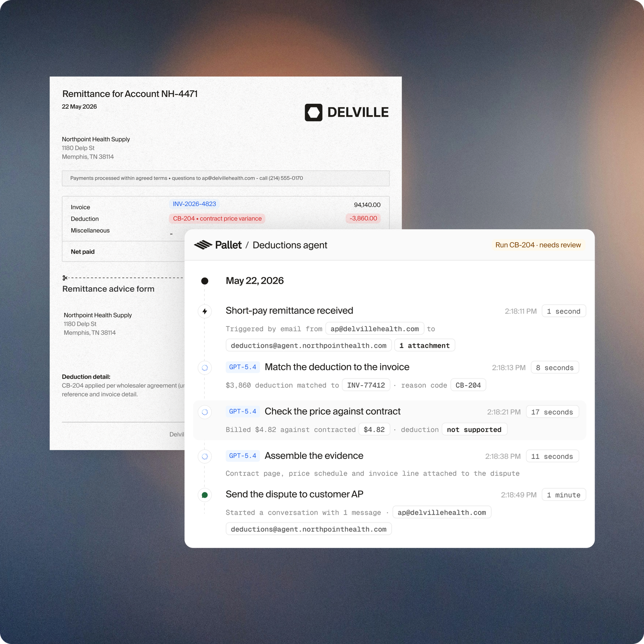The image size is (644, 644).
Task: Click the Deduction detail heading
Action: coord(86,377)
